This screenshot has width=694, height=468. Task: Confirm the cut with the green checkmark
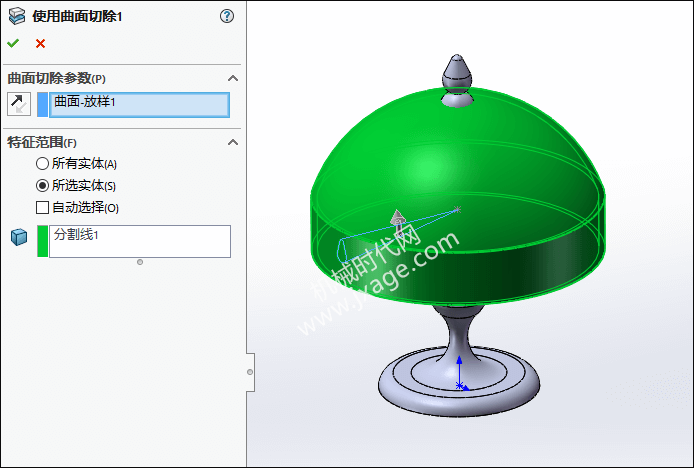point(13,43)
